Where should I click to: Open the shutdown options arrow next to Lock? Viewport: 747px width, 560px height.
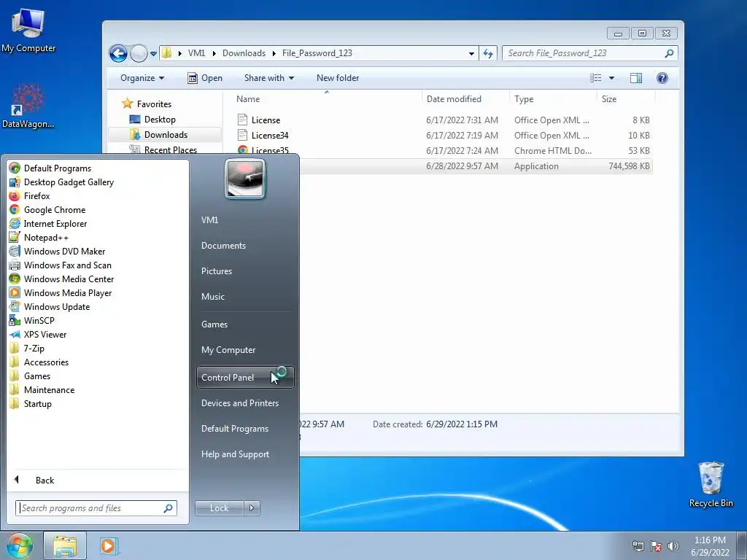(252, 508)
